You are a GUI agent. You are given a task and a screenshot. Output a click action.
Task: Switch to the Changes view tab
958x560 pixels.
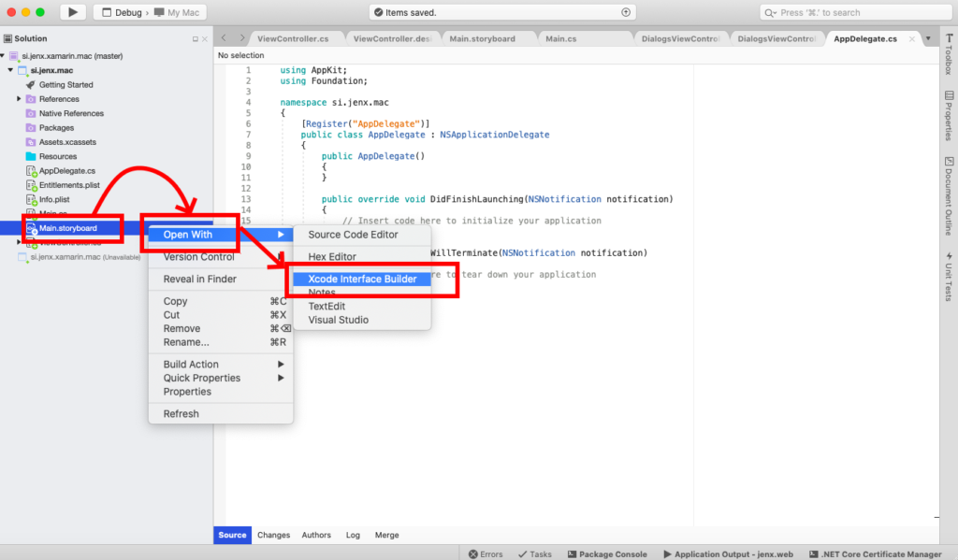pyautogui.click(x=274, y=535)
